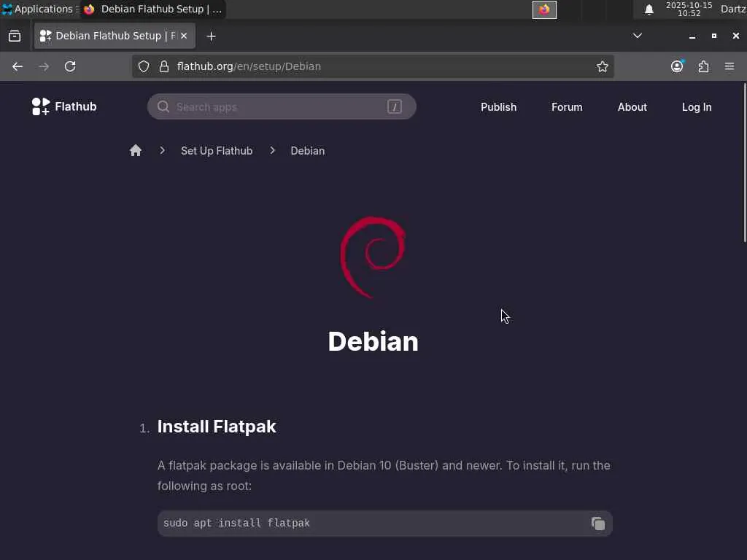Close the Debian Flathub Setup tab
The width and height of the screenshot is (747, 560).
pos(184,36)
